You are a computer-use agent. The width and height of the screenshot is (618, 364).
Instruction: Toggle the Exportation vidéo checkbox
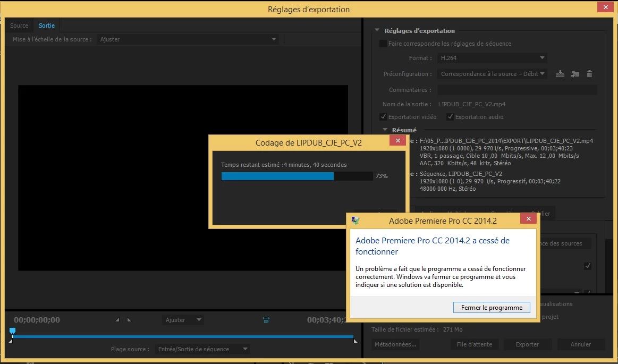(x=383, y=116)
